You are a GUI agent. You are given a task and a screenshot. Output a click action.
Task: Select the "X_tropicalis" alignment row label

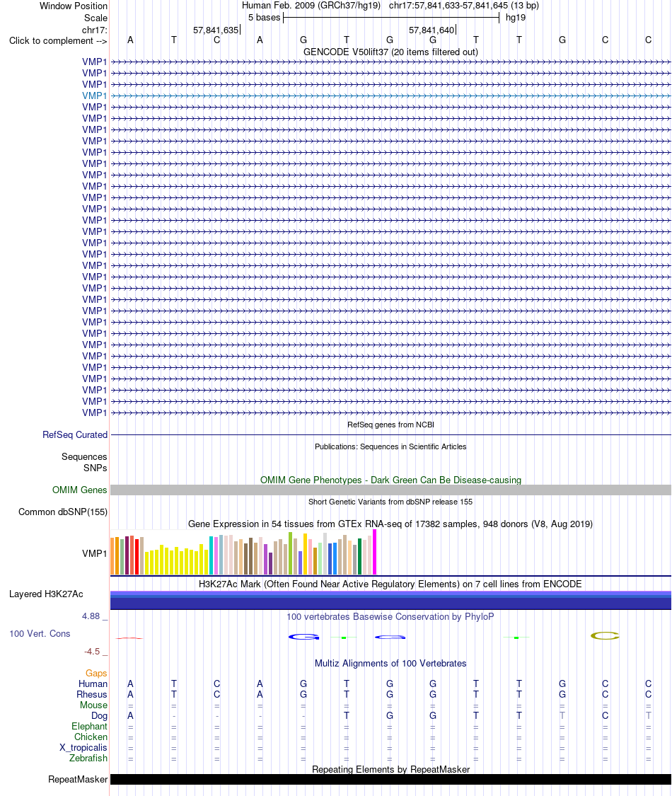pyautogui.click(x=83, y=748)
